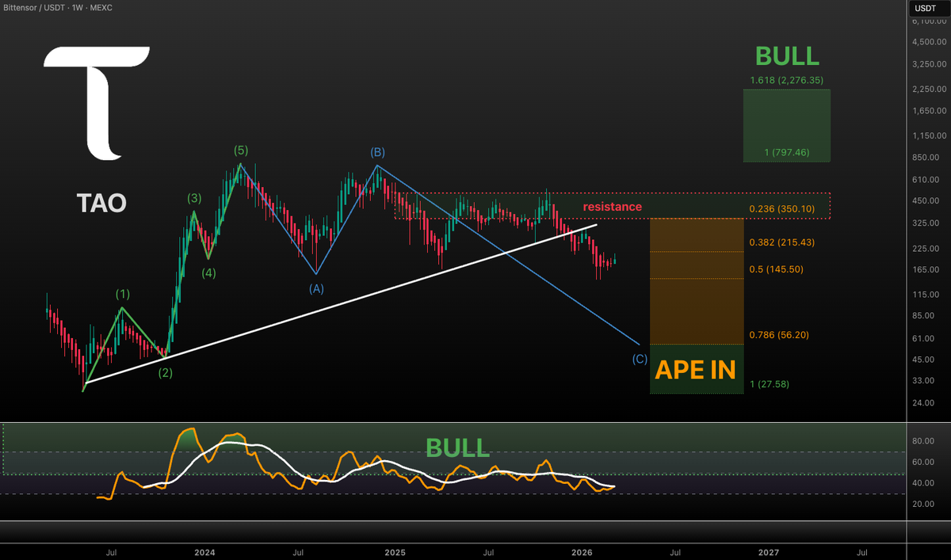The width and height of the screenshot is (951, 560).
Task: Select the orange Fibonacci retracement zone
Action: coord(697,281)
